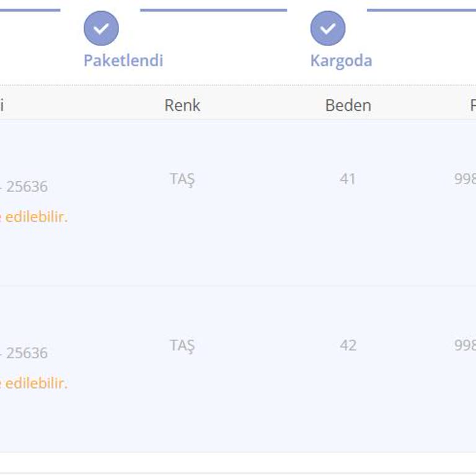Click the Paketlendi checkmark step icon

[101, 29]
